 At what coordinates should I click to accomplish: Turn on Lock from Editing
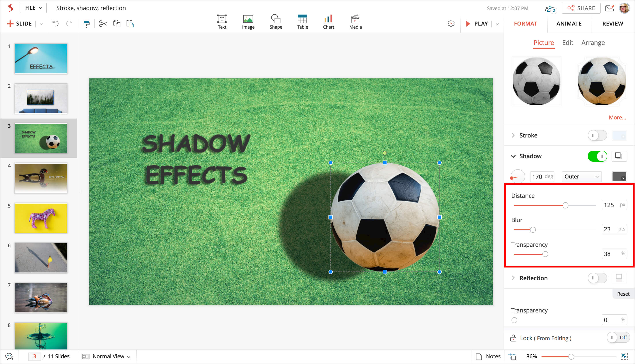(618, 338)
